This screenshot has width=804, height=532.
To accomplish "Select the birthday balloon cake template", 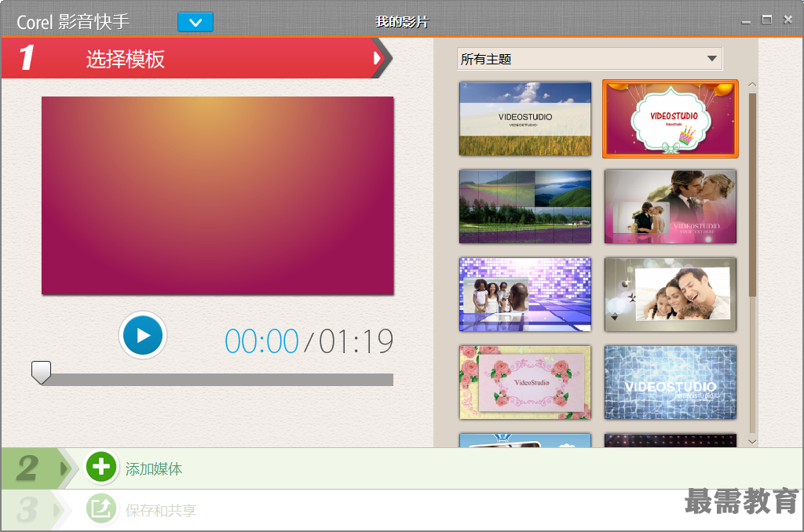I will click(671, 119).
